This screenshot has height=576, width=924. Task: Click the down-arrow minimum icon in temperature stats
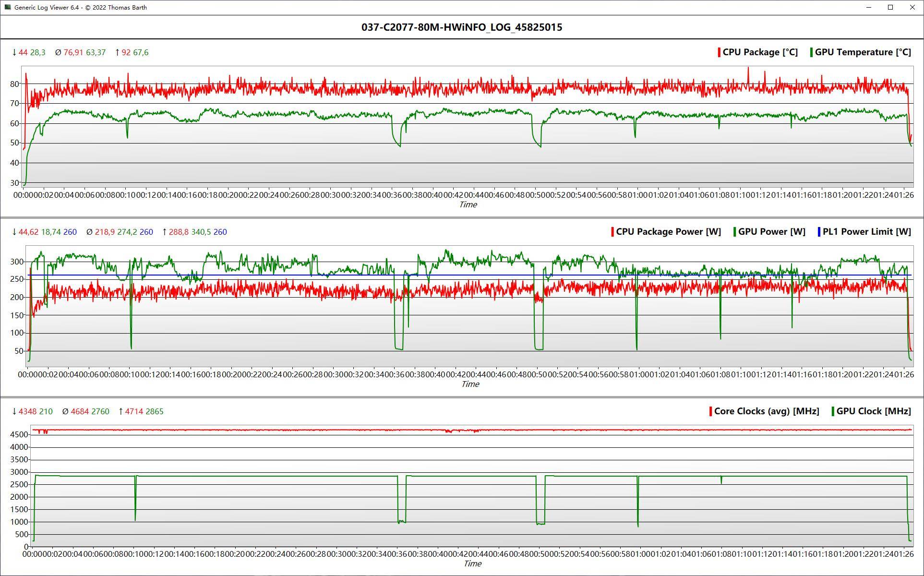point(14,52)
